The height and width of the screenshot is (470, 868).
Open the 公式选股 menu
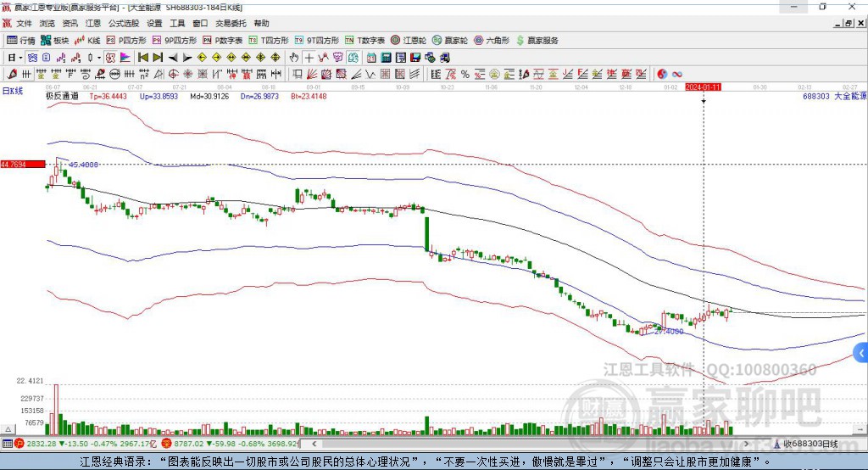pyautogui.click(x=124, y=23)
